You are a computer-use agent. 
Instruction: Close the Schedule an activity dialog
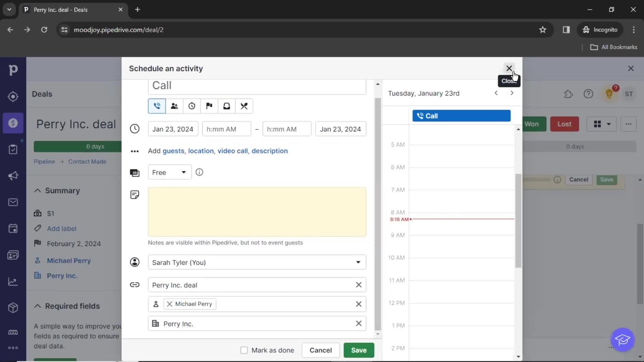pyautogui.click(x=509, y=68)
